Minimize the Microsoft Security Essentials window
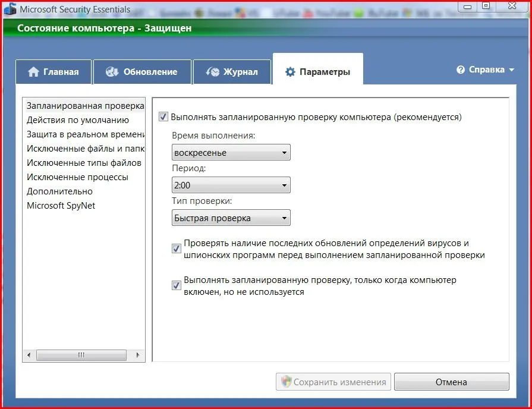 pyautogui.click(x=467, y=7)
